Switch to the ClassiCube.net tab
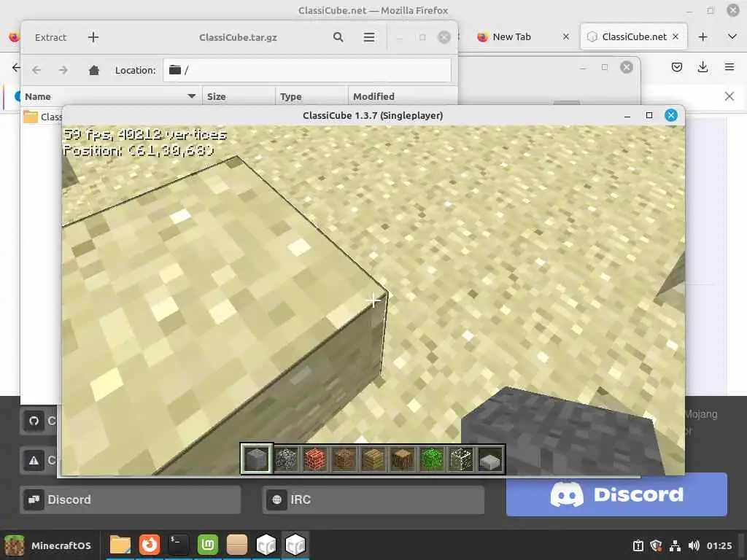This screenshot has height=560, width=747. click(633, 36)
